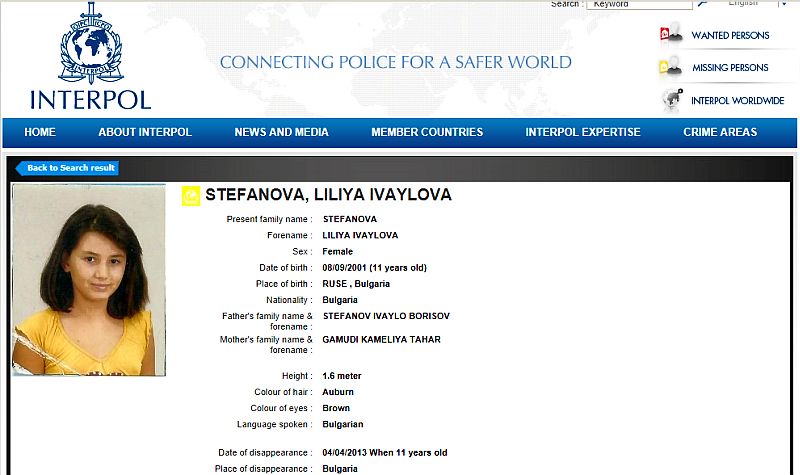Viewport: 800px width, 475px height.
Task: Open the INTERPOL EXPERTISE menu
Action: tap(583, 132)
